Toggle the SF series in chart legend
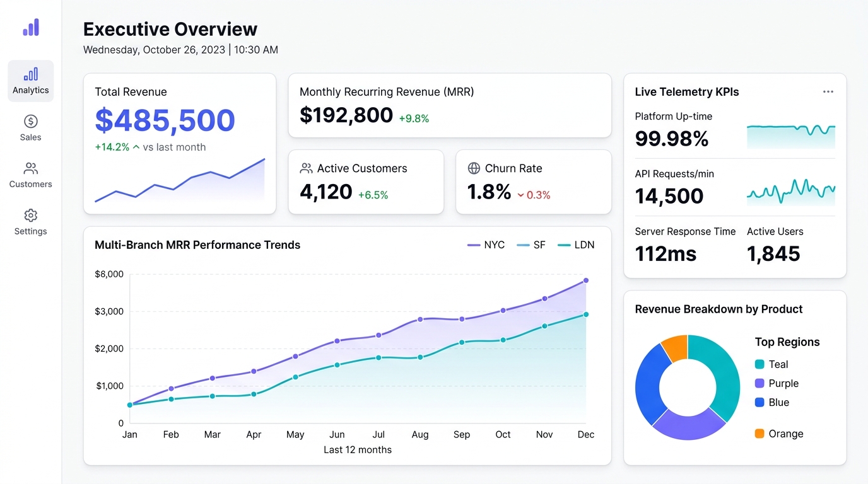The width and height of the screenshot is (868, 484). tap(531, 245)
